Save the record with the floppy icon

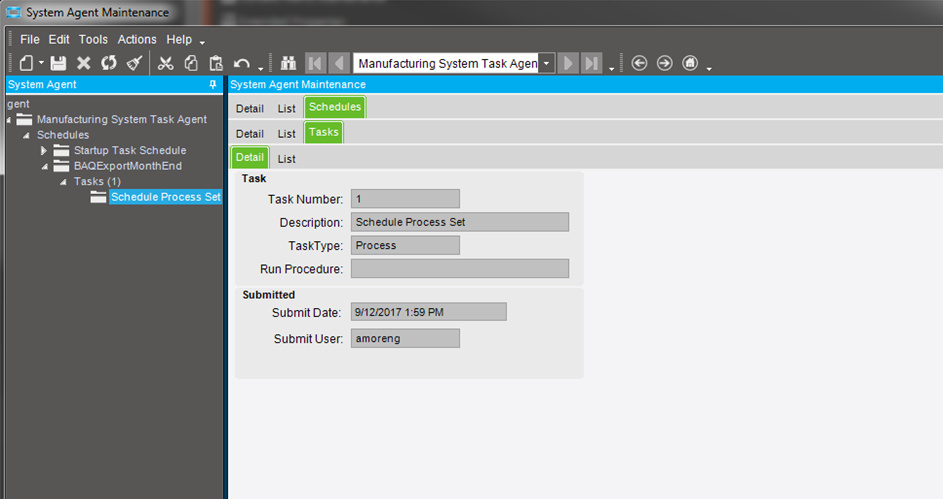point(58,63)
